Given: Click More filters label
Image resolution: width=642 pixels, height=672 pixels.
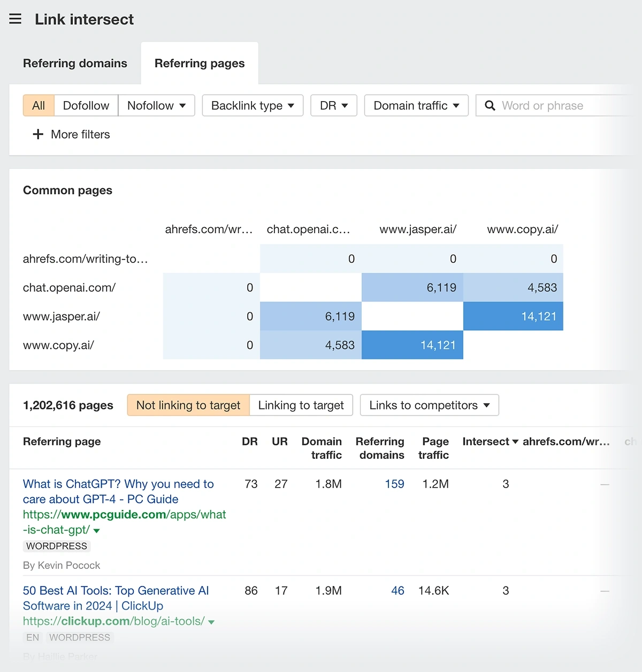Looking at the screenshot, I should click(80, 134).
